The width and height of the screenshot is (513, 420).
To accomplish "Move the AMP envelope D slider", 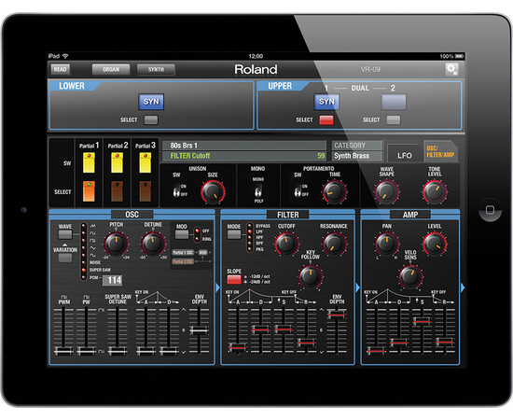I will [399, 343].
